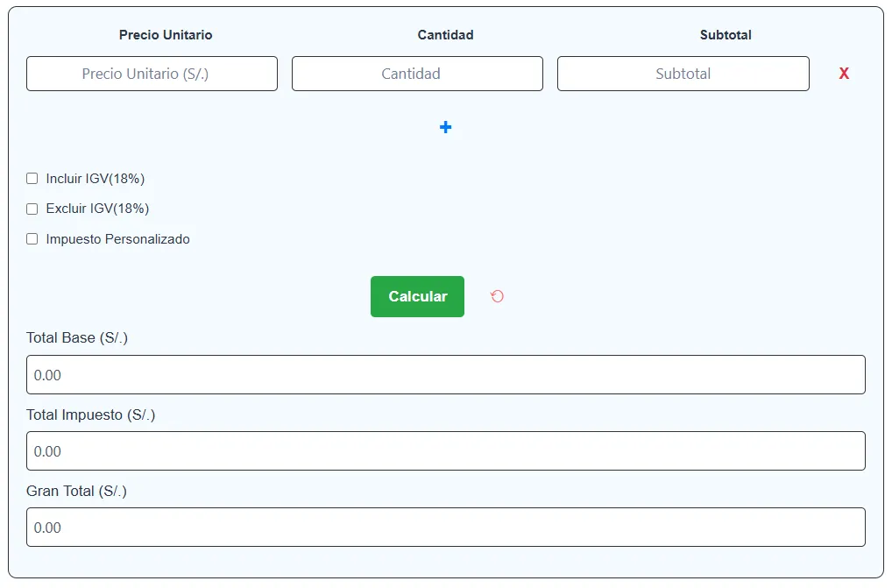Tick the Excluir IGV(18%) checkbox
892x588 pixels.
point(32,209)
